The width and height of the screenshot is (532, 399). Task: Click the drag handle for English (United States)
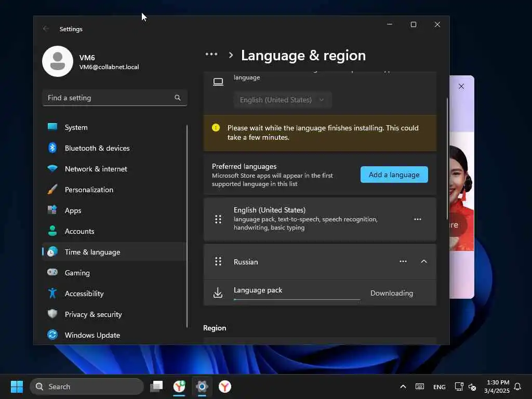(218, 219)
